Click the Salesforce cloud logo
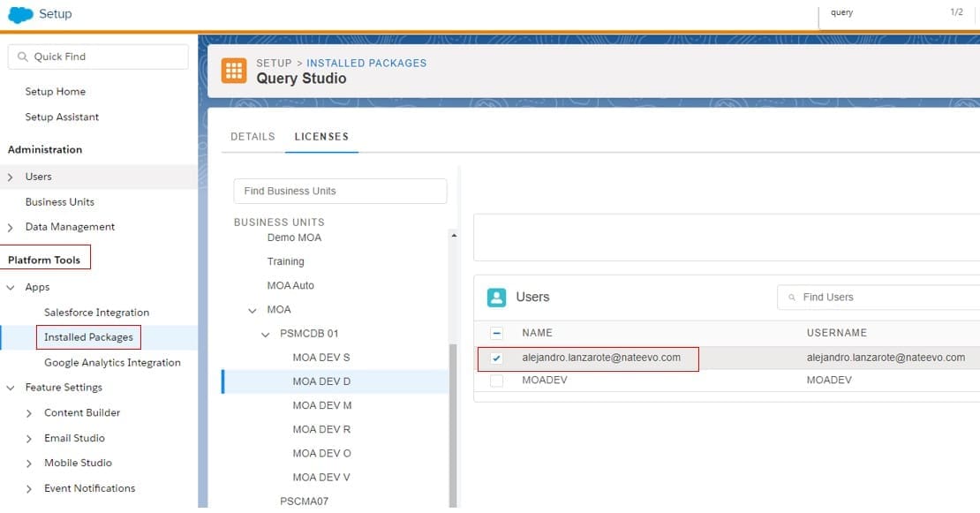980x513 pixels. coord(20,14)
